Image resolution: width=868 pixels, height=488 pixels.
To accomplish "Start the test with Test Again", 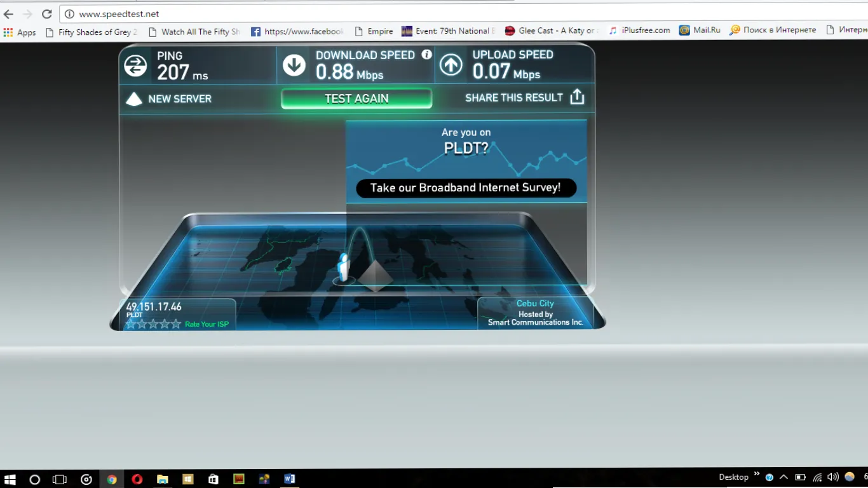I will point(356,98).
